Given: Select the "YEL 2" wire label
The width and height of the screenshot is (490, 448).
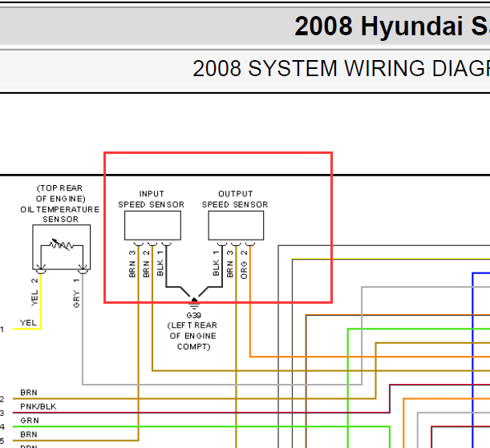Looking at the screenshot, I should [34, 292].
